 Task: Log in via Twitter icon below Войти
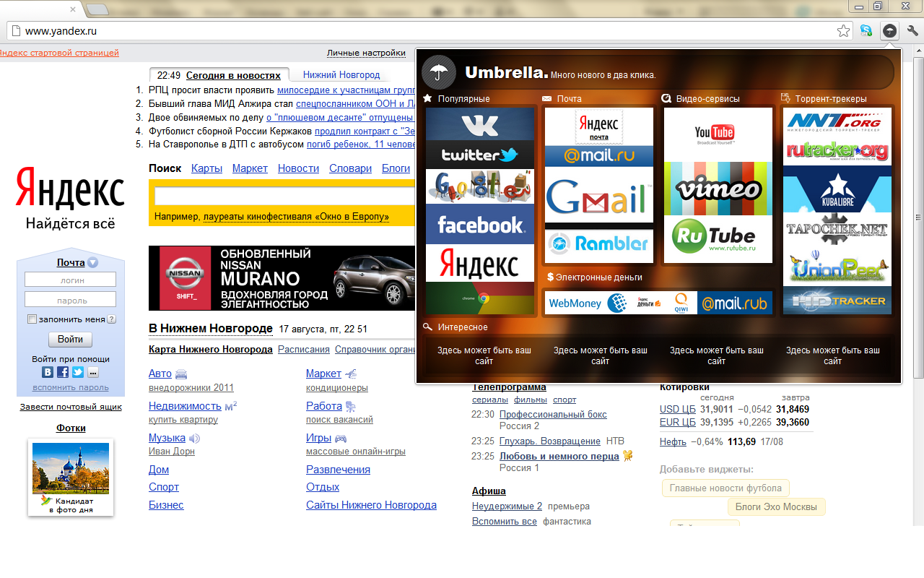(78, 373)
